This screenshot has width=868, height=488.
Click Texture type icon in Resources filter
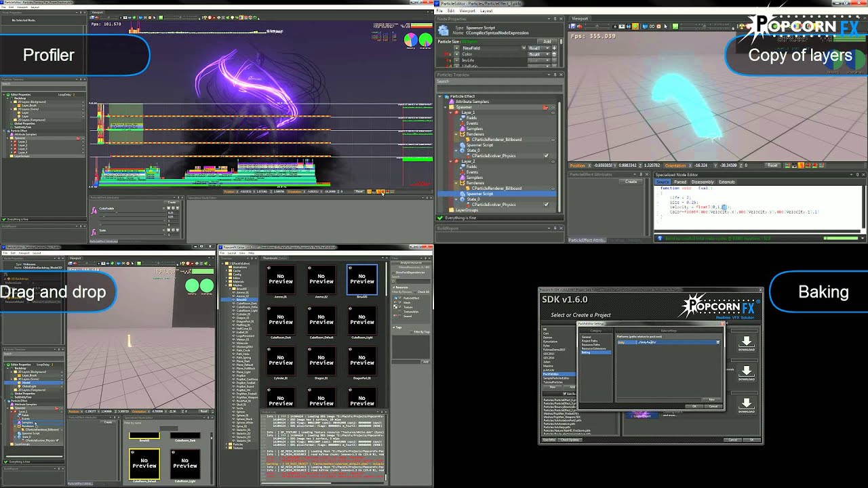[395, 307]
